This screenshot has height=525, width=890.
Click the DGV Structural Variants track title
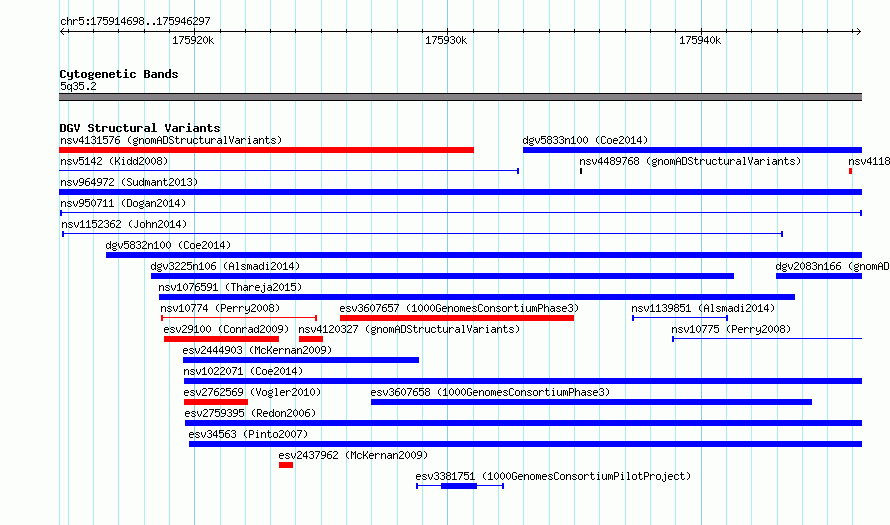(140, 128)
